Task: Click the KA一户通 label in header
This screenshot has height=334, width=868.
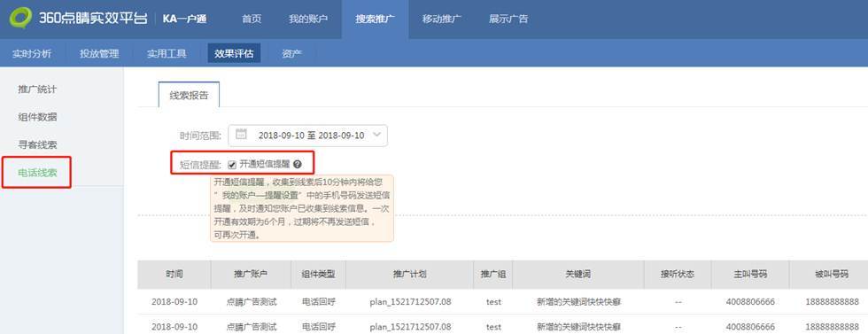Action: [x=184, y=19]
